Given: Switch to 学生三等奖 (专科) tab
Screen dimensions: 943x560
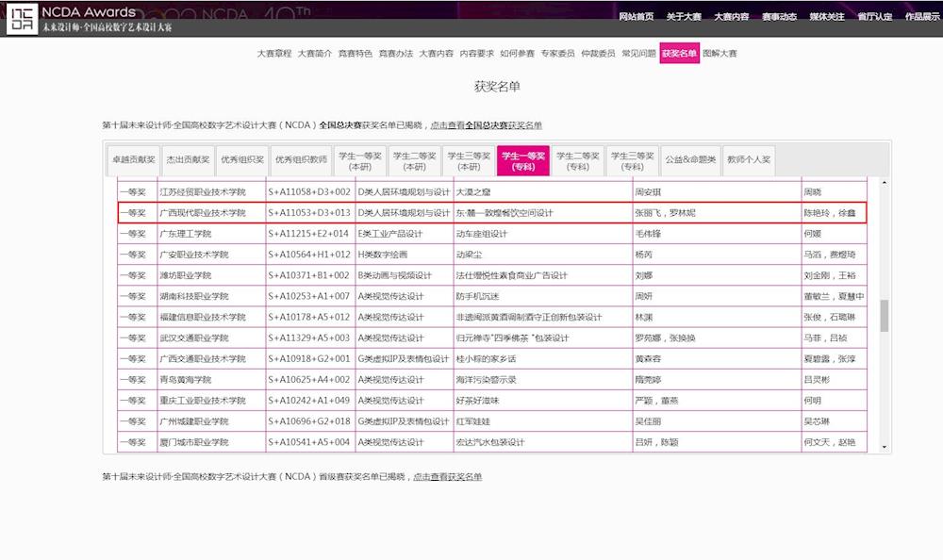Looking at the screenshot, I should [x=632, y=160].
